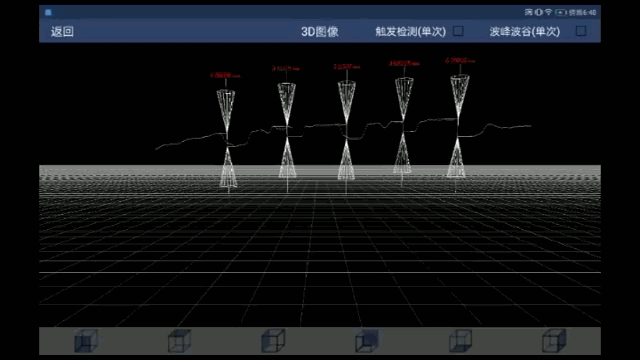
Task: Tap the red value label above the leftmost marker
Action: click(225, 76)
